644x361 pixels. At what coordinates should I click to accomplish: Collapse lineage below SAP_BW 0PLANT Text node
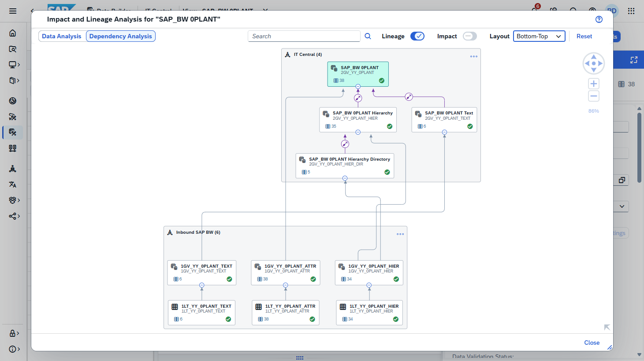(444, 132)
